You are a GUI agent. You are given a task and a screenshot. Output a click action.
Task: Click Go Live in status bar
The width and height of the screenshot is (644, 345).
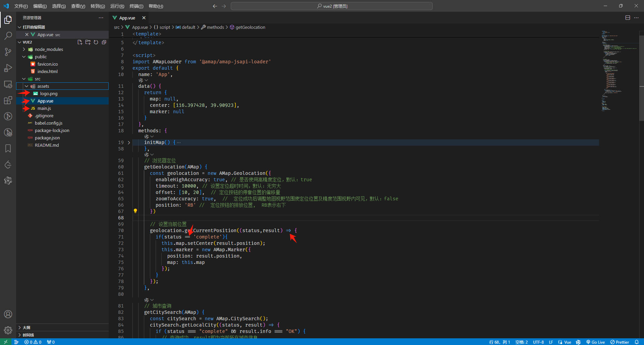click(596, 342)
